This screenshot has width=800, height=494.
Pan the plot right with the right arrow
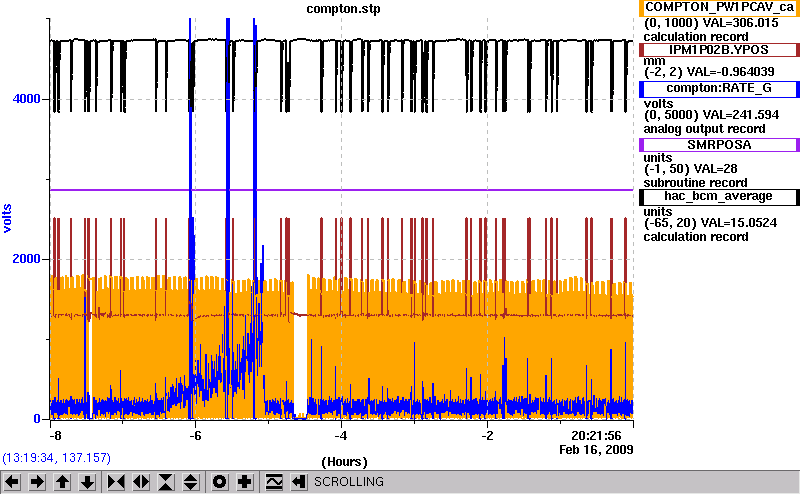coord(37,482)
